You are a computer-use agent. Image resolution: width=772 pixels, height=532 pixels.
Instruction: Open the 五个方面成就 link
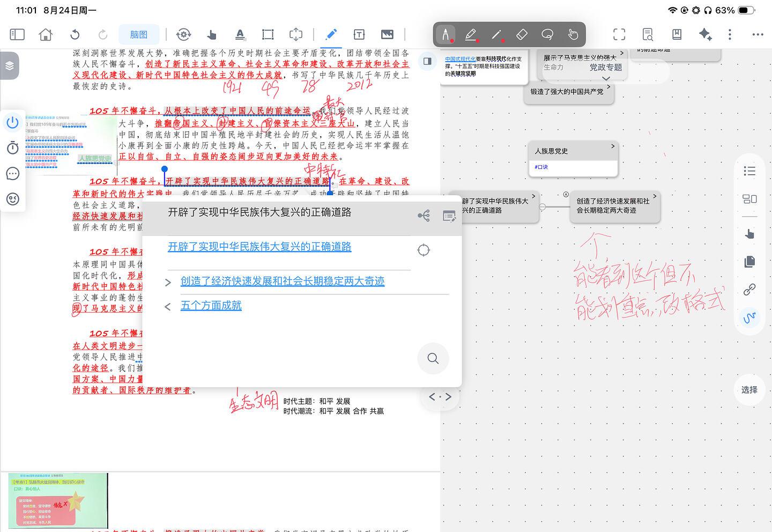(x=211, y=306)
